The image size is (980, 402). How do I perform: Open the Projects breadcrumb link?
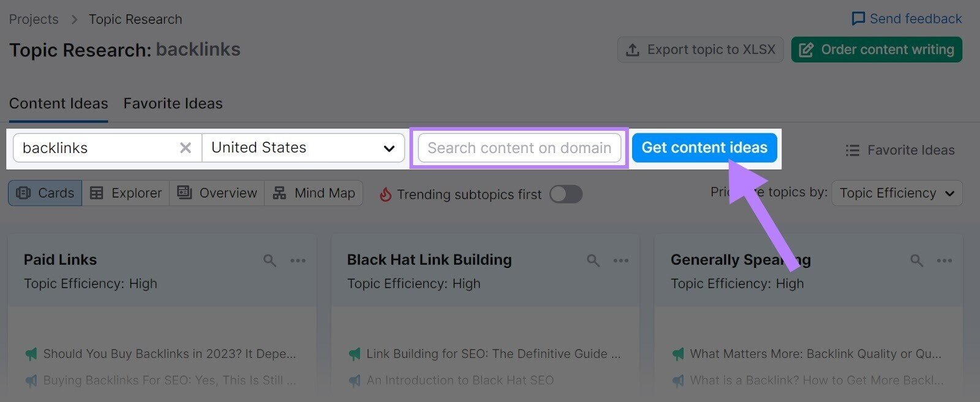pos(34,19)
